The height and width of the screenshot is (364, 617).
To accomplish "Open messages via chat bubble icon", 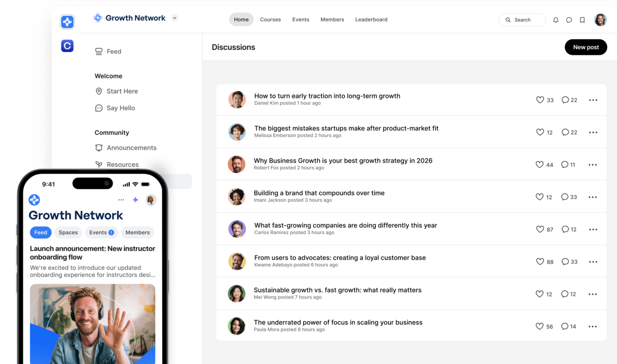I will [569, 20].
